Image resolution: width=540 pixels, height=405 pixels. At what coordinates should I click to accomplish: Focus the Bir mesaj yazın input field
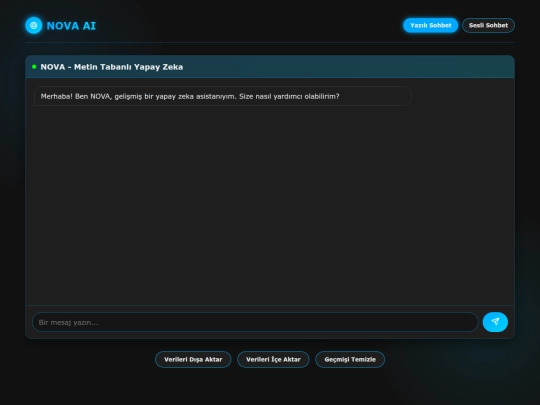[x=255, y=322]
